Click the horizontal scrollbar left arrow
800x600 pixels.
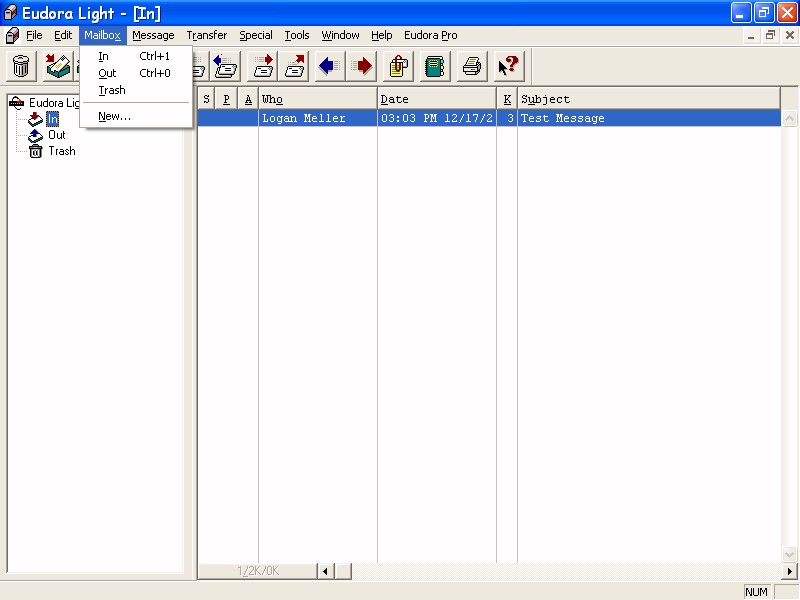pos(326,571)
